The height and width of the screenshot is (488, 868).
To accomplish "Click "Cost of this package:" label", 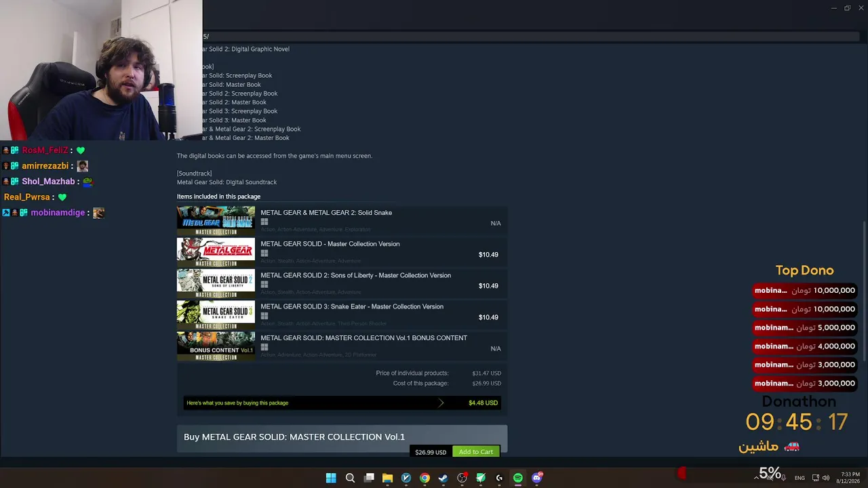I will click(x=420, y=384).
